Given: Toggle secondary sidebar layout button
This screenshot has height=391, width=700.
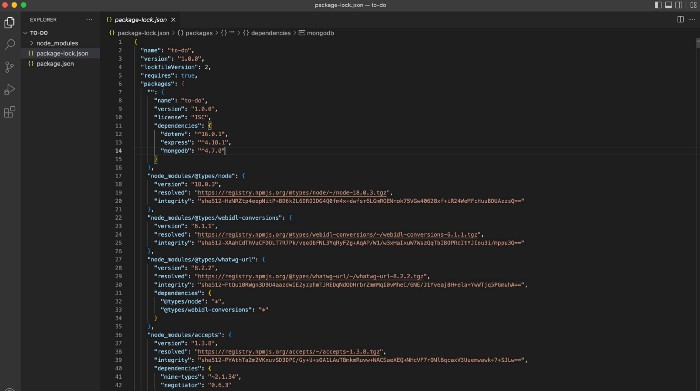Looking at the screenshot, I should tap(679, 5).
